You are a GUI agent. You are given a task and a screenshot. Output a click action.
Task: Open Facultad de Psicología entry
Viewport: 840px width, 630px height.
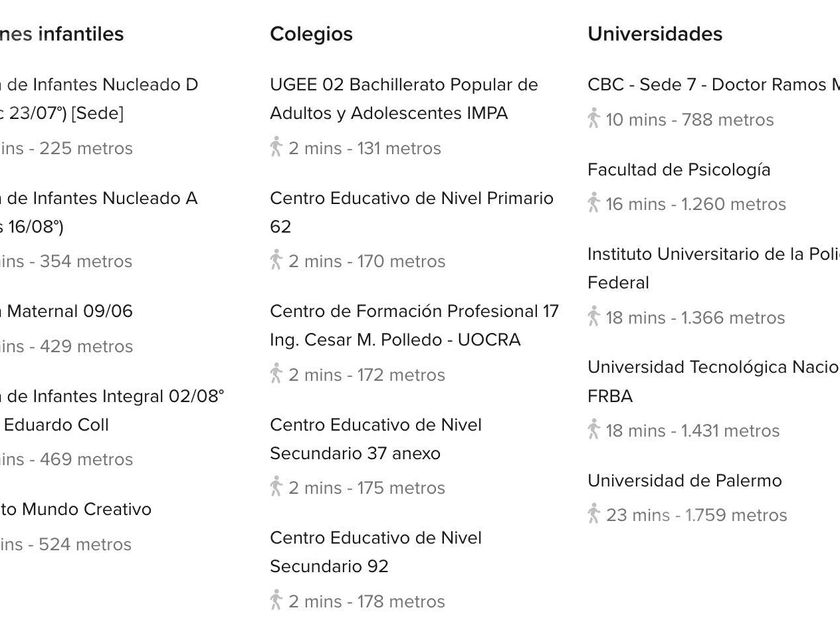pos(679,170)
